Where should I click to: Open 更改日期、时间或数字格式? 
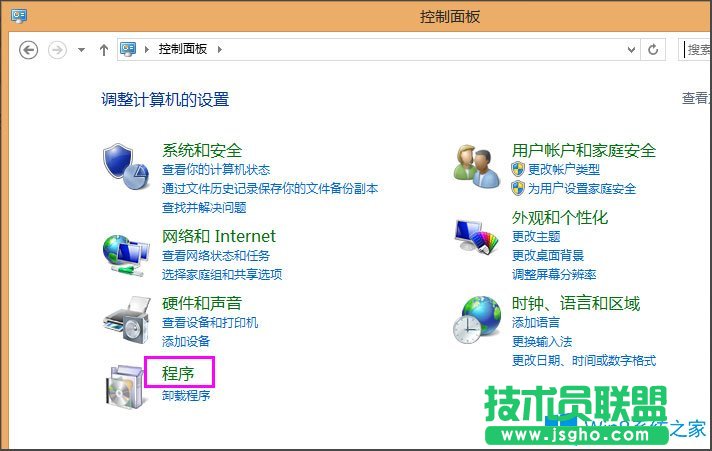coord(584,361)
